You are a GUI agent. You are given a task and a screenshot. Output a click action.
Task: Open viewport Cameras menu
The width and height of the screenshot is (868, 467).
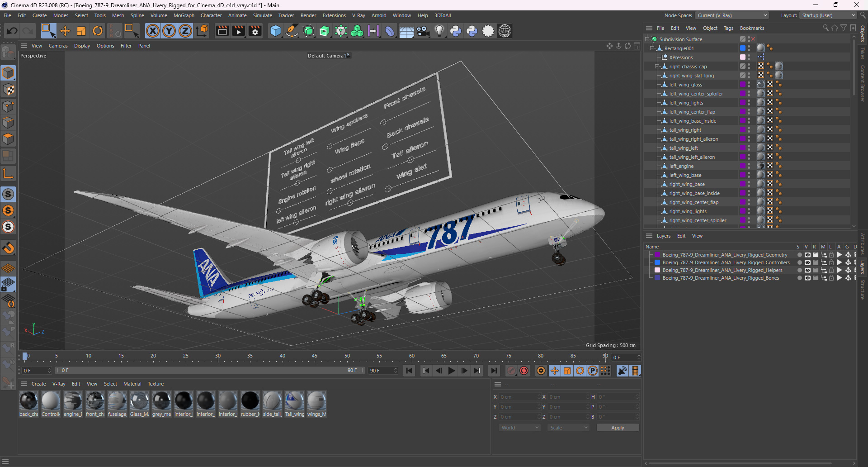58,46
